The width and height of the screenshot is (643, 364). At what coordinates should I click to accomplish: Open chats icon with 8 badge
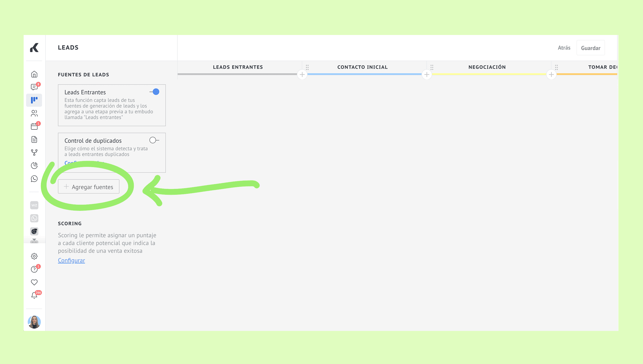[x=34, y=87]
